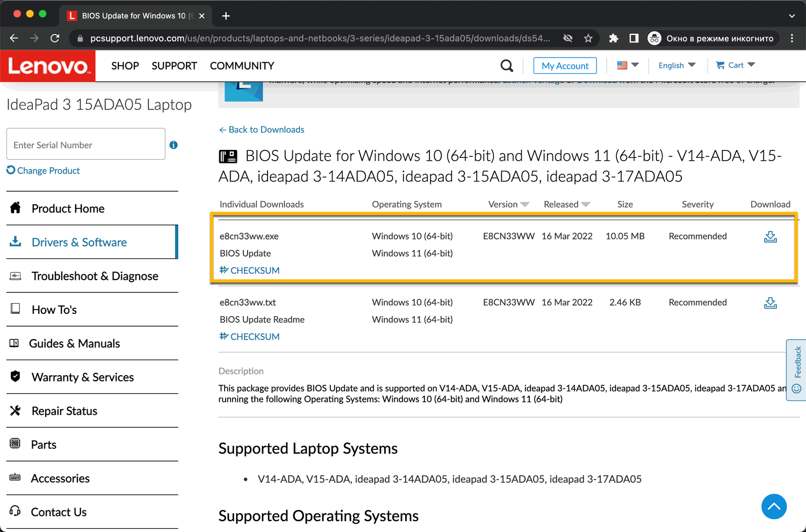Image resolution: width=806 pixels, height=532 pixels.
Task: Open country flag selector dropdown
Action: (627, 65)
